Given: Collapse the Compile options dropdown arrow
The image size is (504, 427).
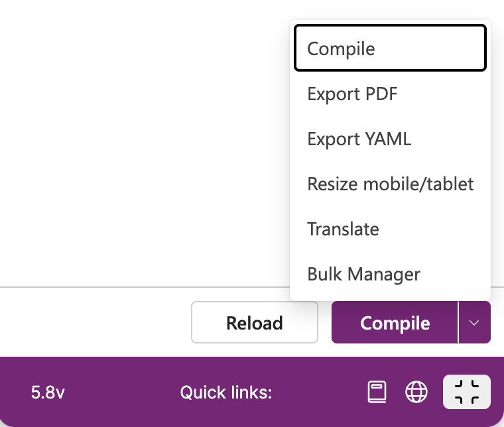Looking at the screenshot, I should 474,323.
